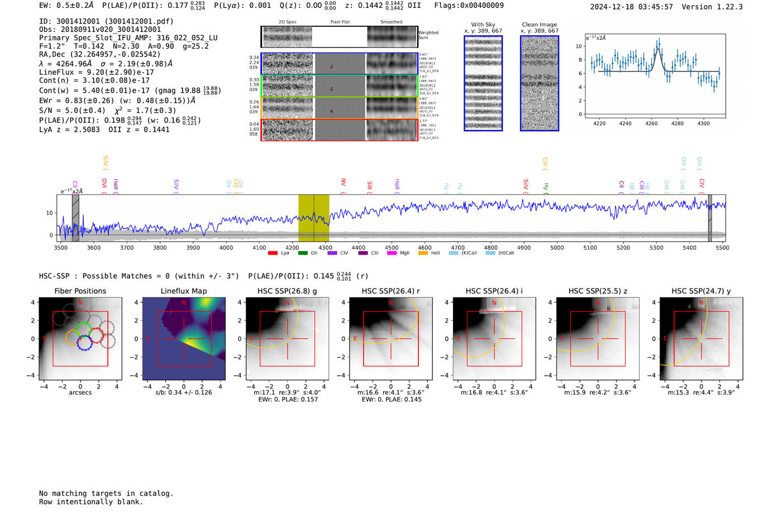Screen dimensions: 782x532
Task: Click the red NV line label
Action: (x=344, y=186)
